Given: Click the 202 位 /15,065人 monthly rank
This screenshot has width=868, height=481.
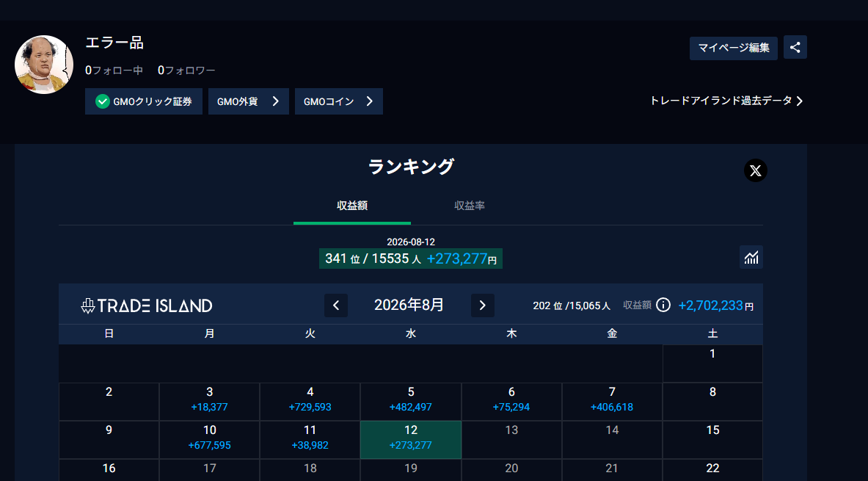Looking at the screenshot, I should click(x=572, y=305).
